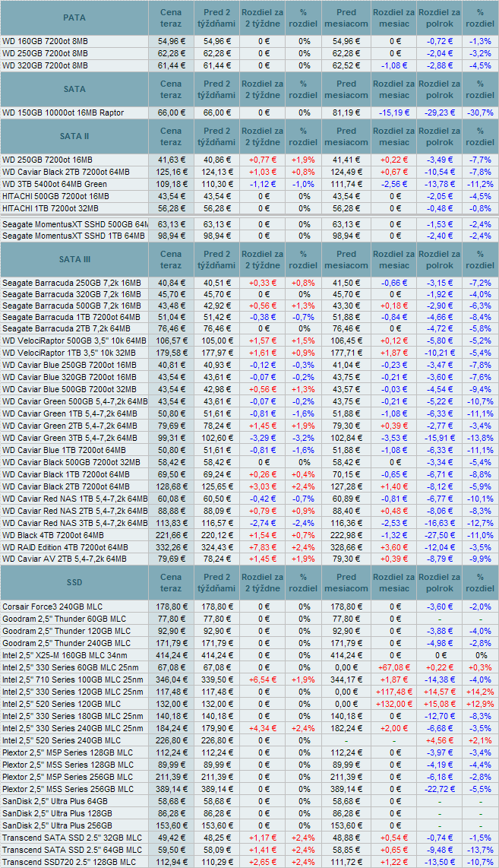Click the 98,94 € Cena teraz for MomentusXT 1TB
This screenshot has width=499, height=868.
click(x=171, y=236)
